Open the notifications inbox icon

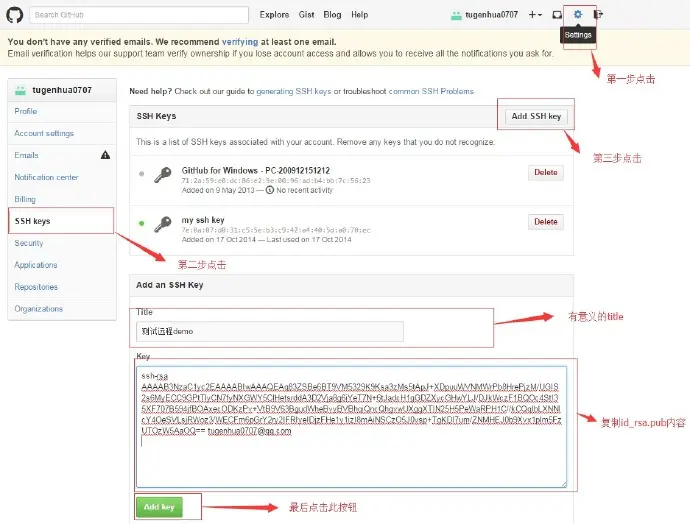(557, 15)
